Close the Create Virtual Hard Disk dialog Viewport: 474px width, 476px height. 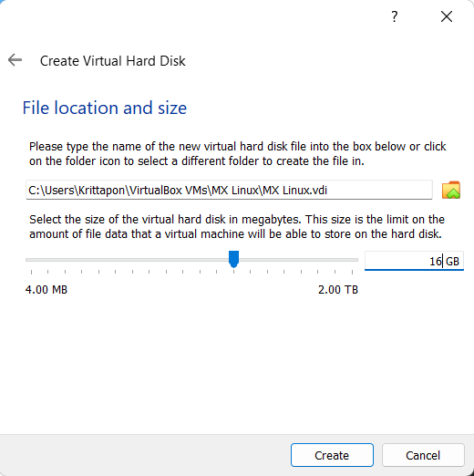[447, 16]
